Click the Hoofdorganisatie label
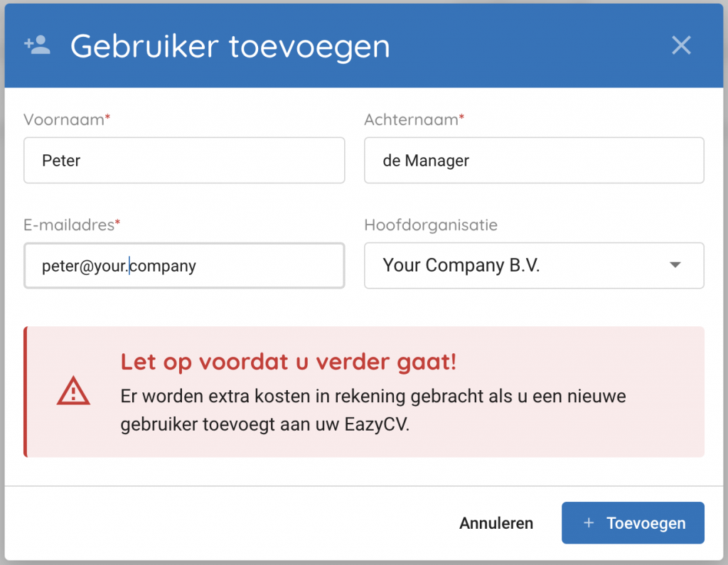Screen dimensions: 728x565 tap(431, 225)
